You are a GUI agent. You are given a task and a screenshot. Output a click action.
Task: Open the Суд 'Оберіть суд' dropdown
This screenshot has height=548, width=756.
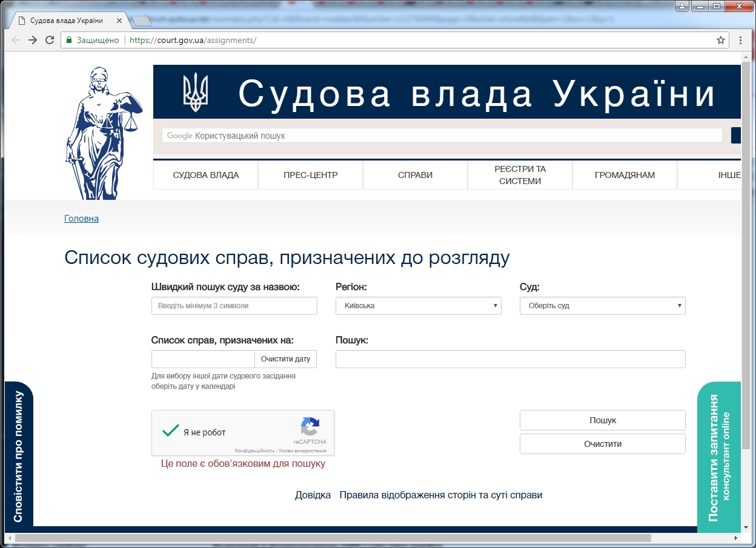click(602, 306)
